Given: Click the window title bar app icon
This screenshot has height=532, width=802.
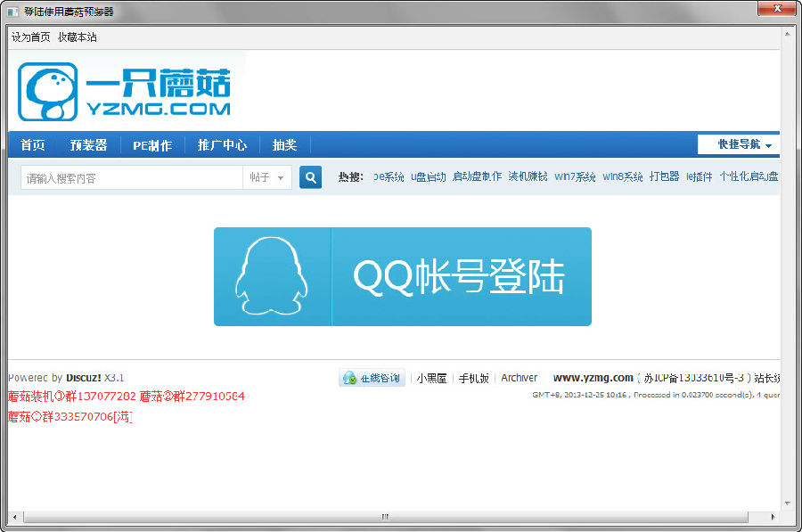Looking at the screenshot, I should click(12, 12).
